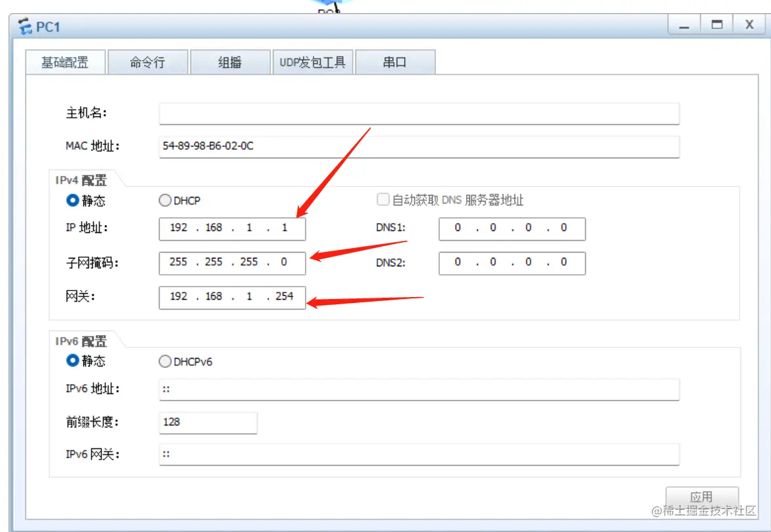Select 静态 mode in IPv4 配置

click(71, 200)
